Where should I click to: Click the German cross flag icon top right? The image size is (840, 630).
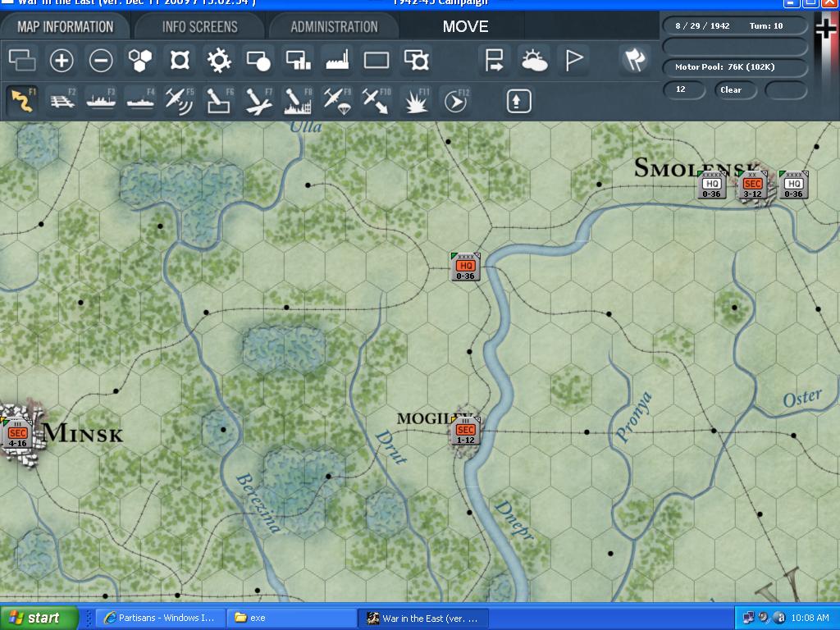[x=827, y=27]
